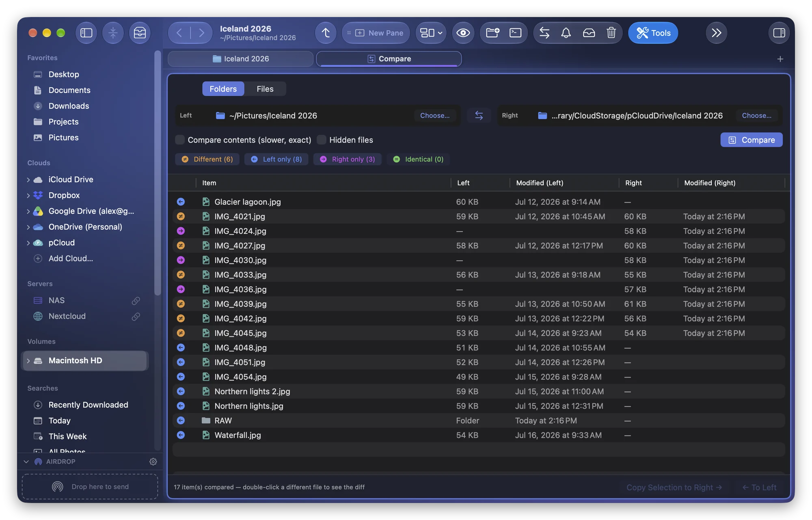Select Folders compare mode
Screen dimensions: 812x520
(x=223, y=89)
